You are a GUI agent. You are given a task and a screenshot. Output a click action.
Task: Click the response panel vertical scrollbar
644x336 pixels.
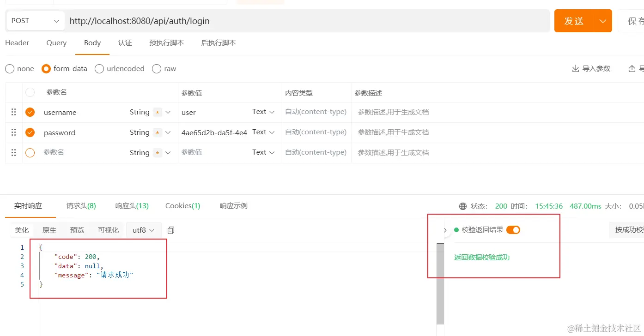440,284
